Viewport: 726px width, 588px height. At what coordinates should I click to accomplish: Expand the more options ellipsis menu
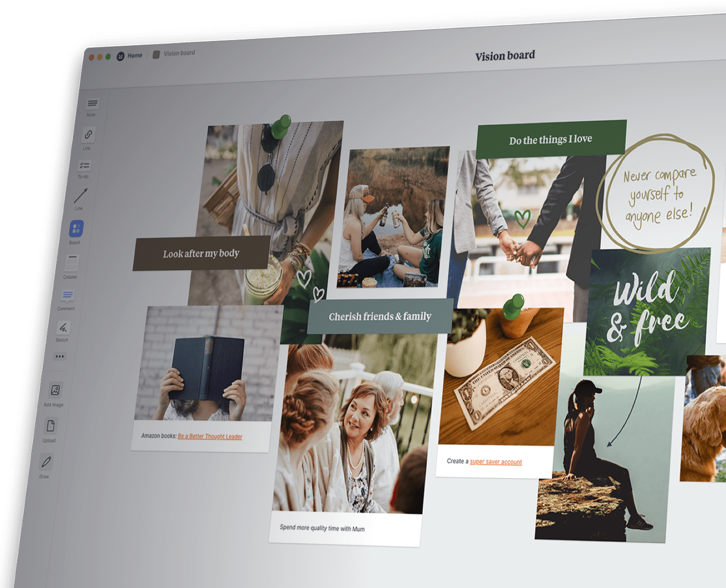click(60, 356)
